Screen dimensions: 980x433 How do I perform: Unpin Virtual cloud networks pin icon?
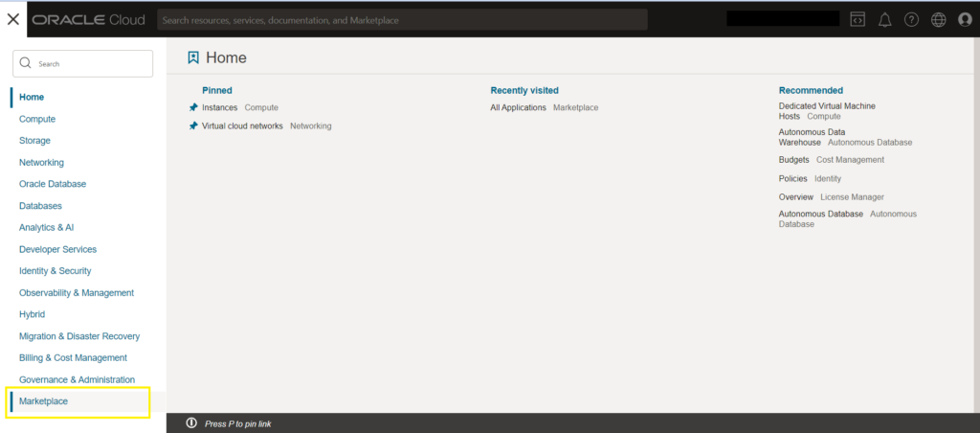(193, 125)
